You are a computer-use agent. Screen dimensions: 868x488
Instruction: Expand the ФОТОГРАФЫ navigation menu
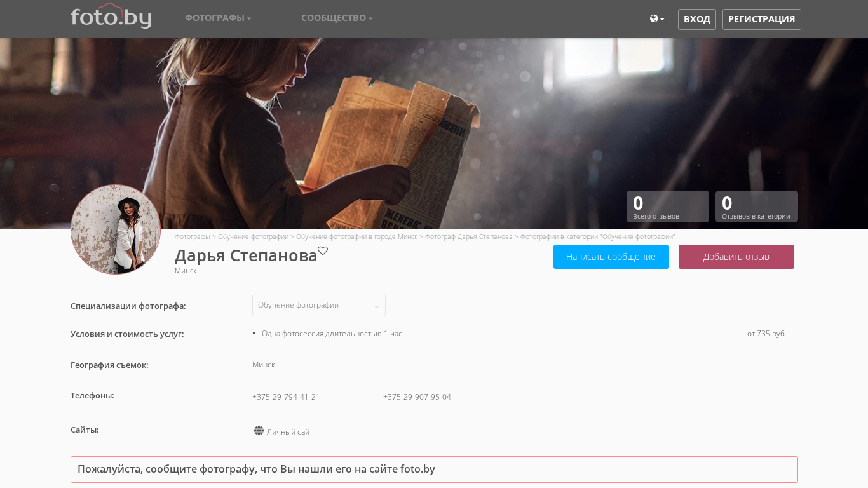[x=218, y=18]
